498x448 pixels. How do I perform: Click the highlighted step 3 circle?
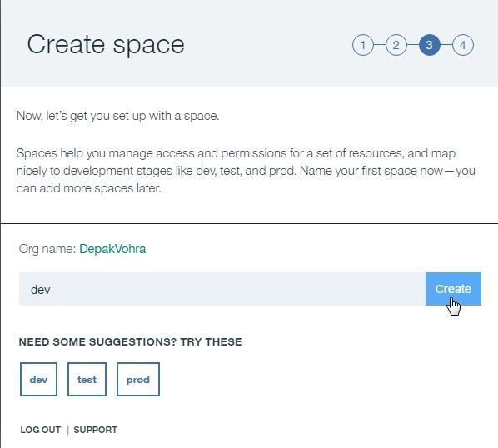pyautogui.click(x=430, y=45)
